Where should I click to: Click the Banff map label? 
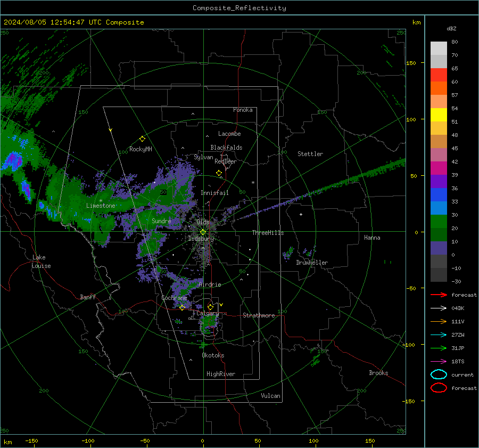coord(88,297)
